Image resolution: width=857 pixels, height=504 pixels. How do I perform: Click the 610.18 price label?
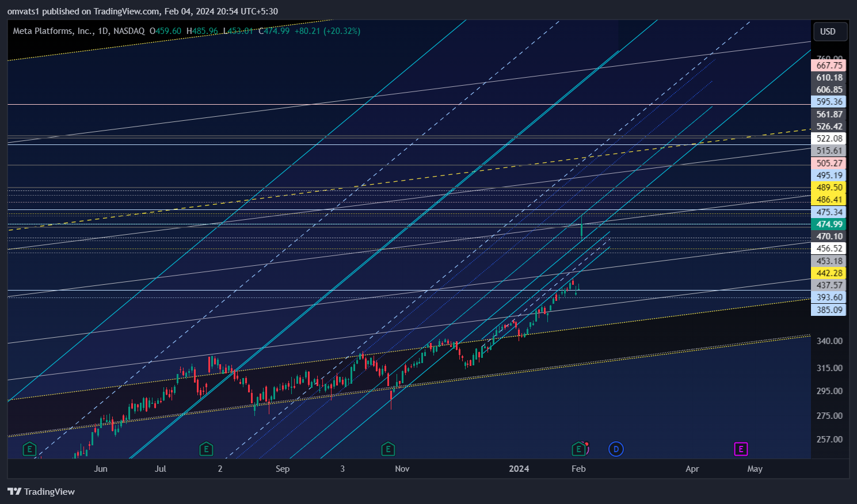[x=829, y=78]
